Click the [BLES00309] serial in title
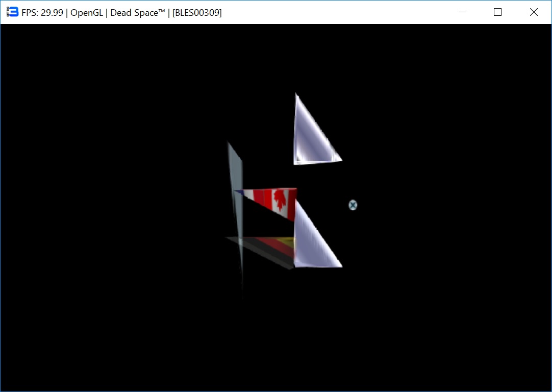Image resolution: width=552 pixels, height=392 pixels. tap(197, 13)
